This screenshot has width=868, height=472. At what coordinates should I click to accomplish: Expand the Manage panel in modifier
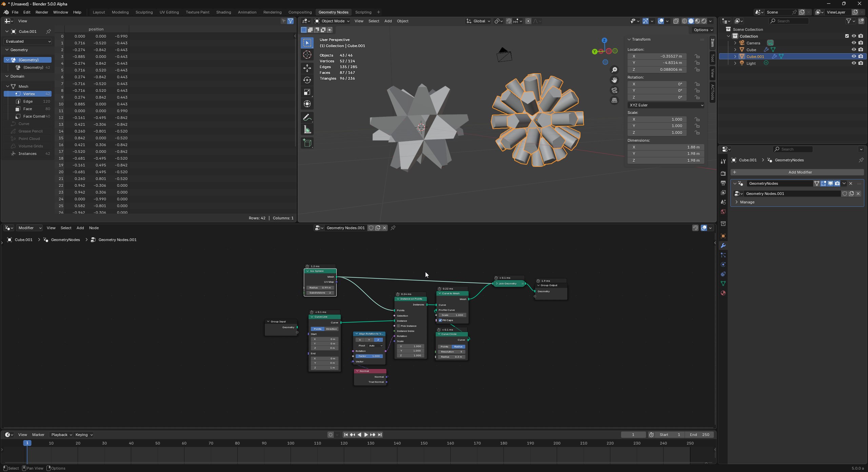coord(747,202)
